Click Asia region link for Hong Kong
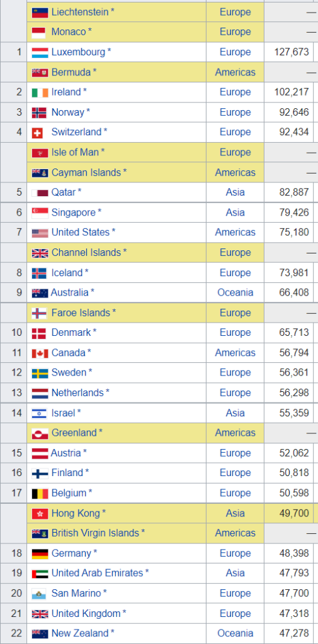318x644 pixels. (236, 513)
